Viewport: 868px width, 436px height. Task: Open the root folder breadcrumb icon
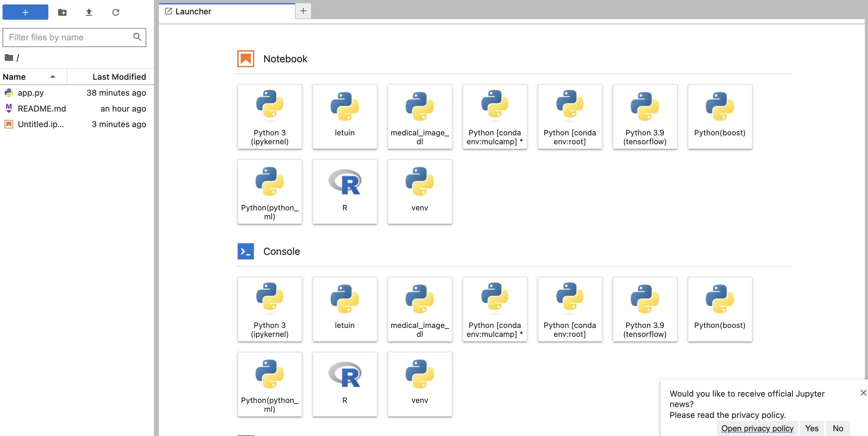pyautogui.click(x=9, y=58)
